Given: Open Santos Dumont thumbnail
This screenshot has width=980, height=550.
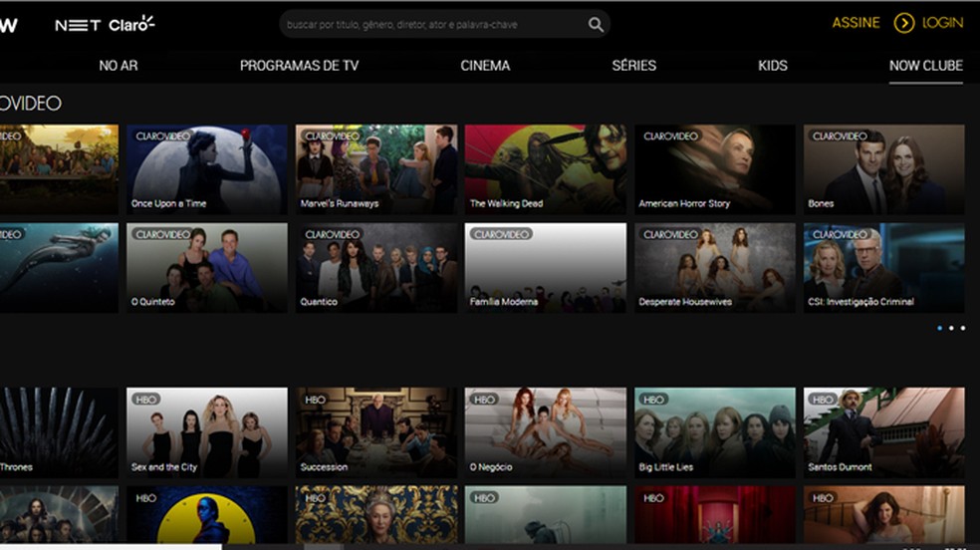Looking at the screenshot, I should click(883, 432).
